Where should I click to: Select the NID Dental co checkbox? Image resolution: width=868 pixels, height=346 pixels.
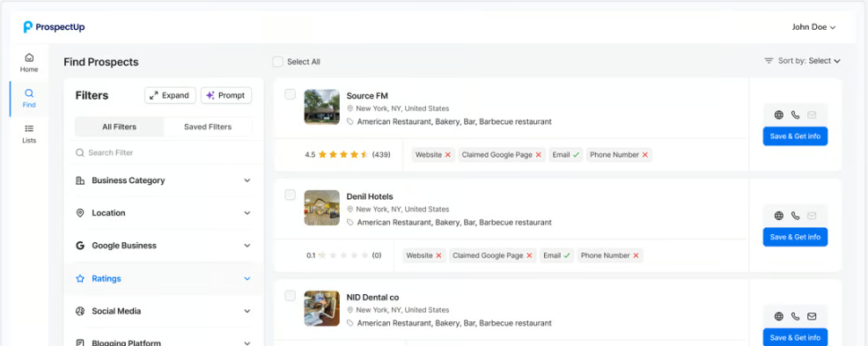pos(291,296)
